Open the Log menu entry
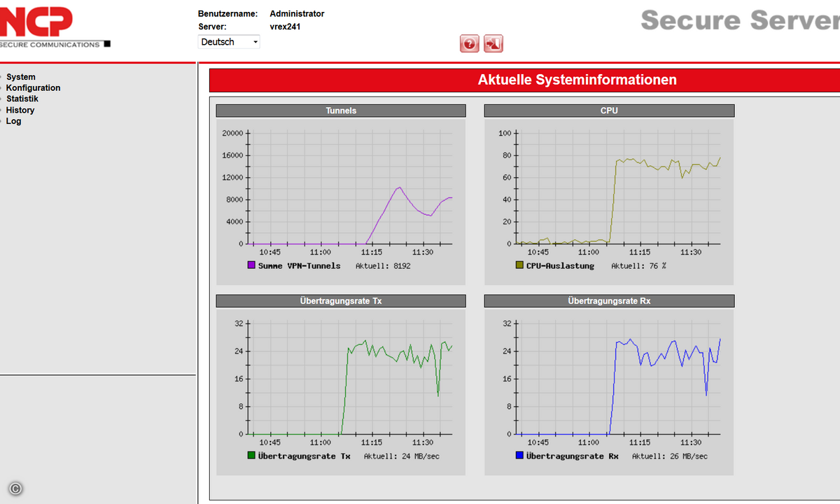 pos(13,121)
